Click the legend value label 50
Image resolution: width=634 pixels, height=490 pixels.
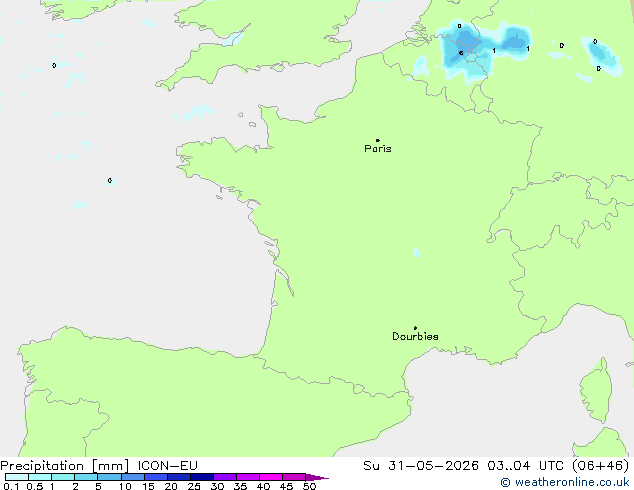pos(309,486)
